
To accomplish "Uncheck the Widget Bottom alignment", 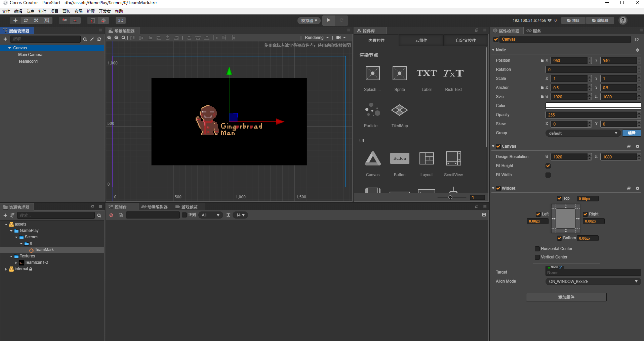I will [559, 238].
